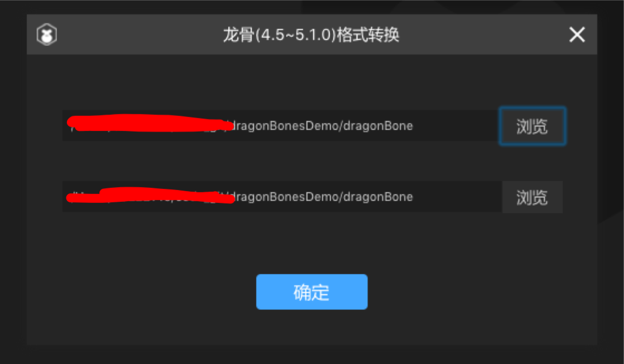Click the word dragonBone ending the upper path
624x364 pixels.
[x=378, y=126]
